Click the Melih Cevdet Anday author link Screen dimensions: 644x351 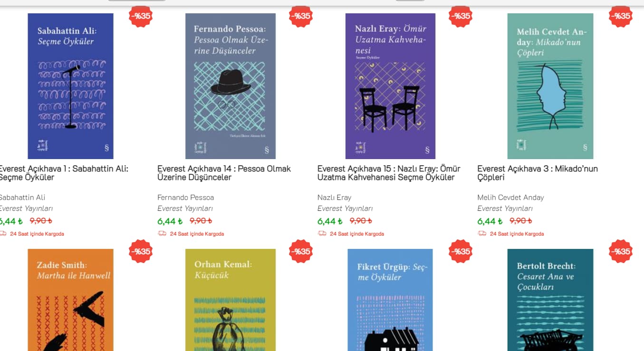tap(510, 197)
